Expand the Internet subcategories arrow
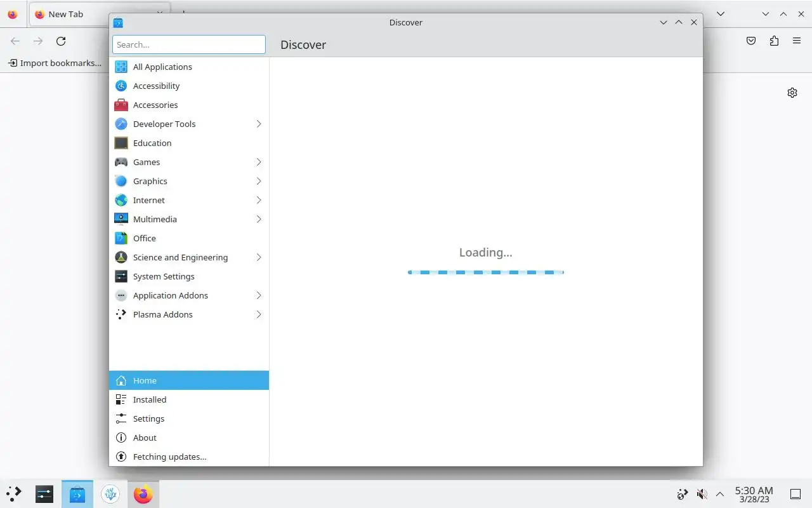This screenshot has height=508, width=812. [x=259, y=200]
